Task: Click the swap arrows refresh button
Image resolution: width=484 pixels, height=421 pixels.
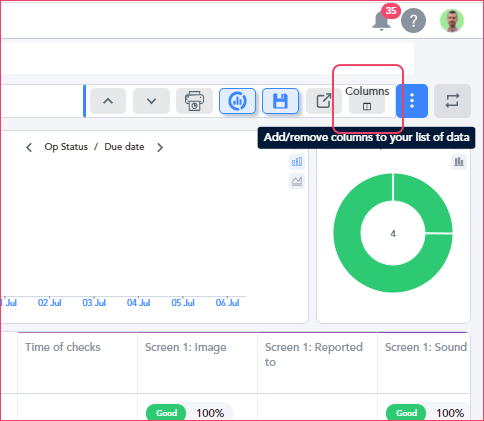Action: click(452, 101)
